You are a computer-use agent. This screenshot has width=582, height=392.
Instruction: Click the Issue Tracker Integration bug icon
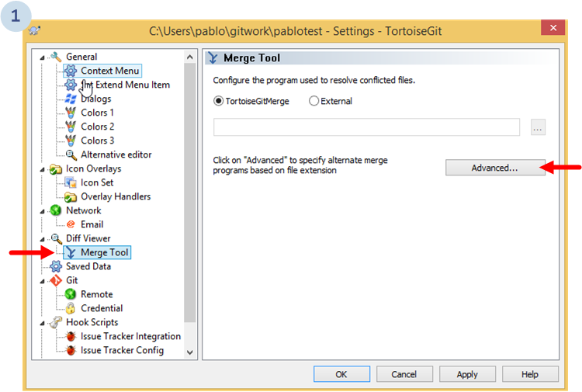[x=71, y=336]
